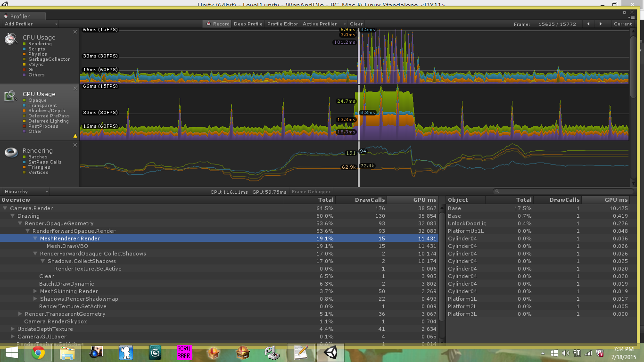This screenshot has height=362, width=644.
Task: Toggle the Record button in Profiler
Action: (217, 24)
